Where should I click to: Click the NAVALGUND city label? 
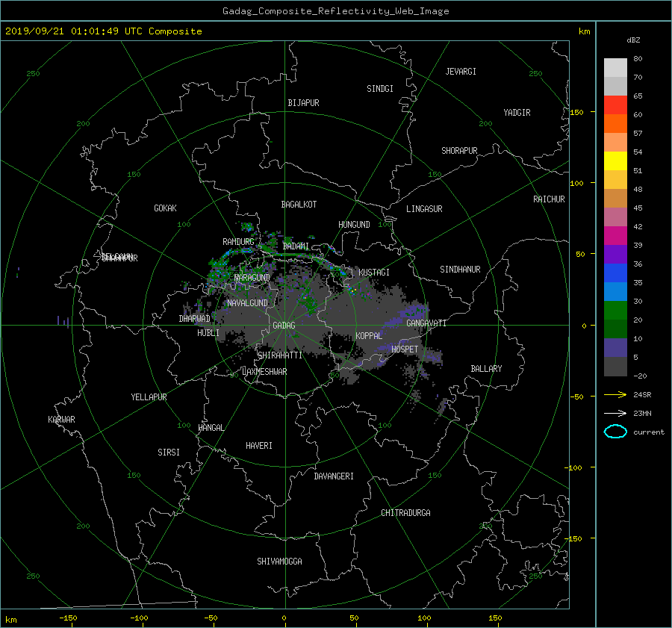[x=247, y=303]
